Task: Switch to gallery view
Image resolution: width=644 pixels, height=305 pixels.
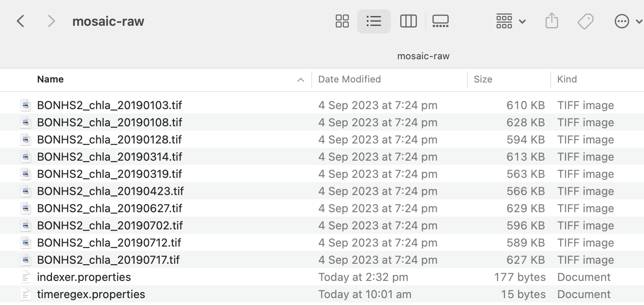Action: [x=440, y=21]
